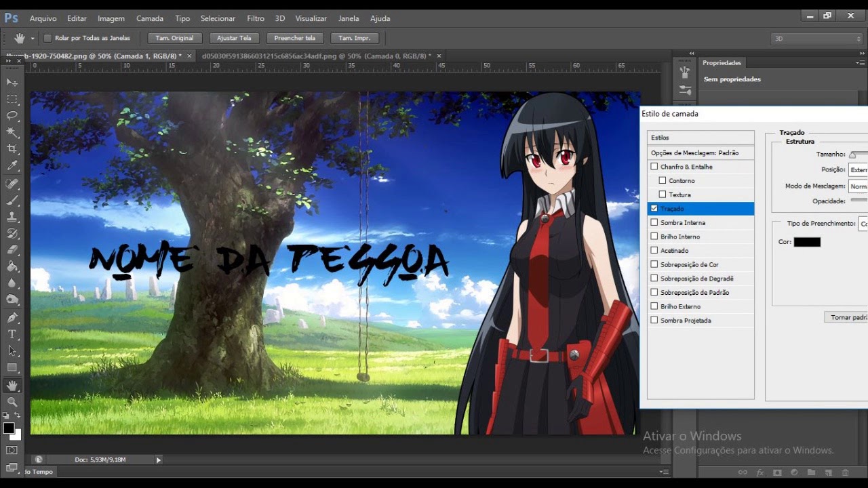This screenshot has width=868, height=488.
Task: Select the Rectangular Marquee tool
Action: 12,99
